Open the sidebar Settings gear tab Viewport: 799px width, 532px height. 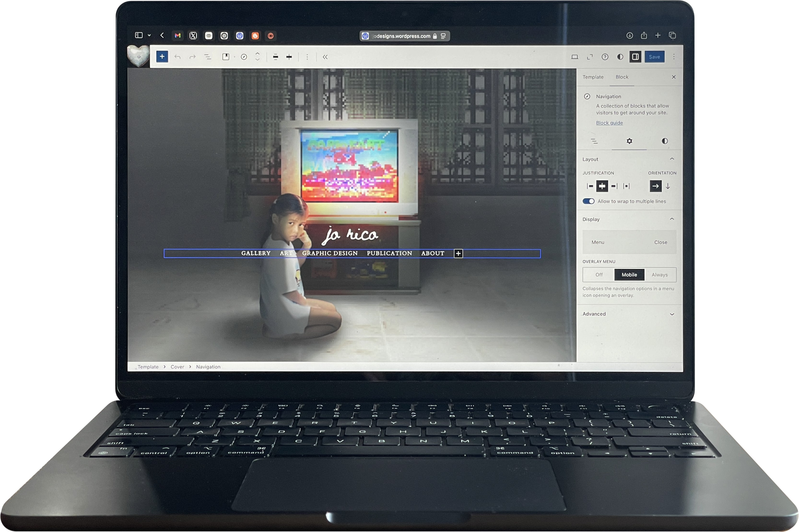coord(629,141)
